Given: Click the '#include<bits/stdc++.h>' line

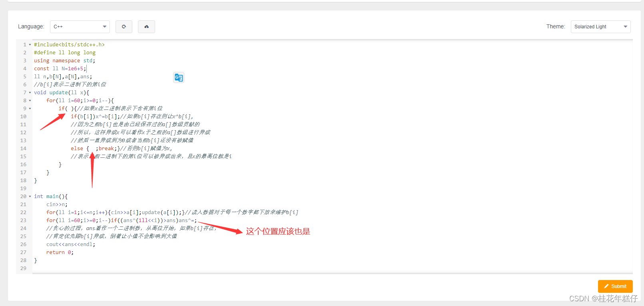Looking at the screenshot, I should [69, 45].
